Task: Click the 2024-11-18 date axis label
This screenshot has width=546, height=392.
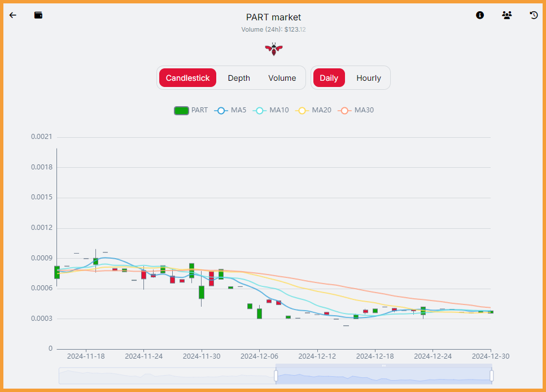Action: [x=86, y=356]
